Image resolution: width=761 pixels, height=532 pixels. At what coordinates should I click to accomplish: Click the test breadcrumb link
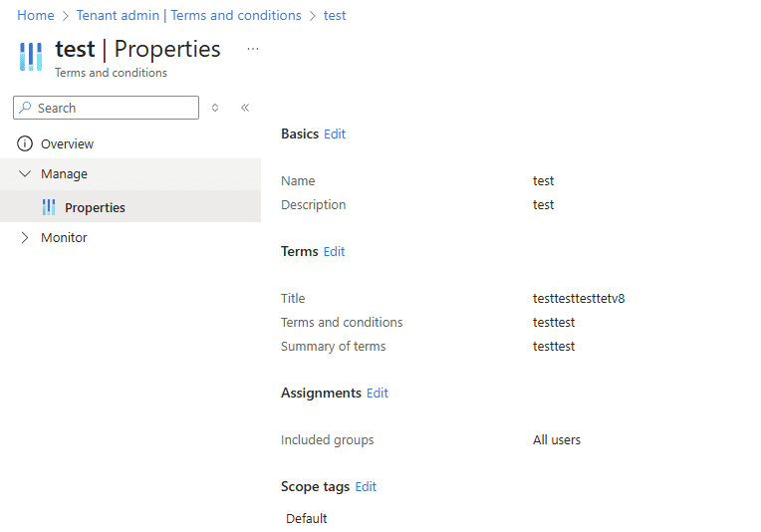(335, 16)
